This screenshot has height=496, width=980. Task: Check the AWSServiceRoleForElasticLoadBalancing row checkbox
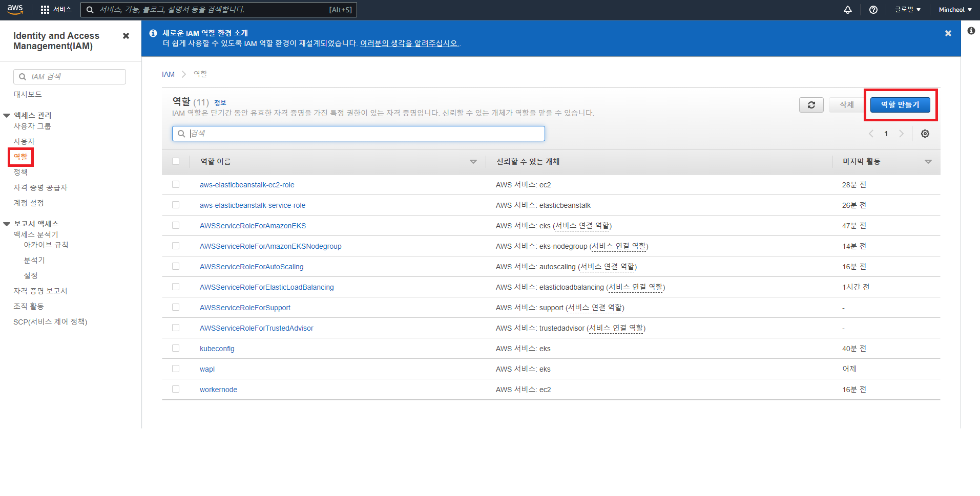[176, 287]
